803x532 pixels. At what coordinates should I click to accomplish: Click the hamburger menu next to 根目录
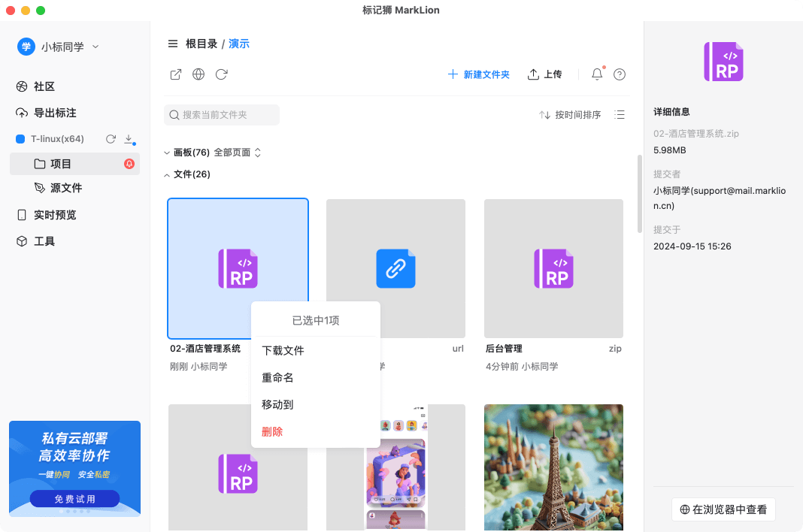click(x=174, y=44)
